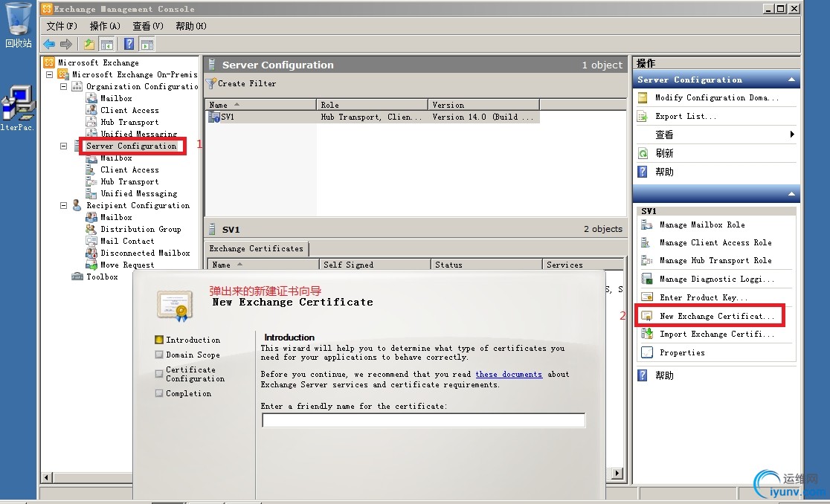Viewport: 830px width, 504px height.
Task: Collapse the Microsoft Exchange On-Premises node
Action: (49, 74)
